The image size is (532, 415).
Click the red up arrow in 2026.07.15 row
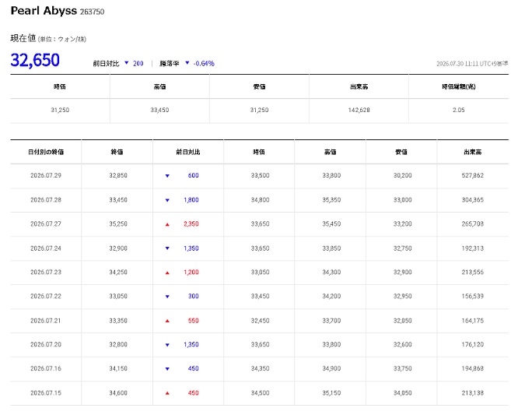[x=167, y=393]
